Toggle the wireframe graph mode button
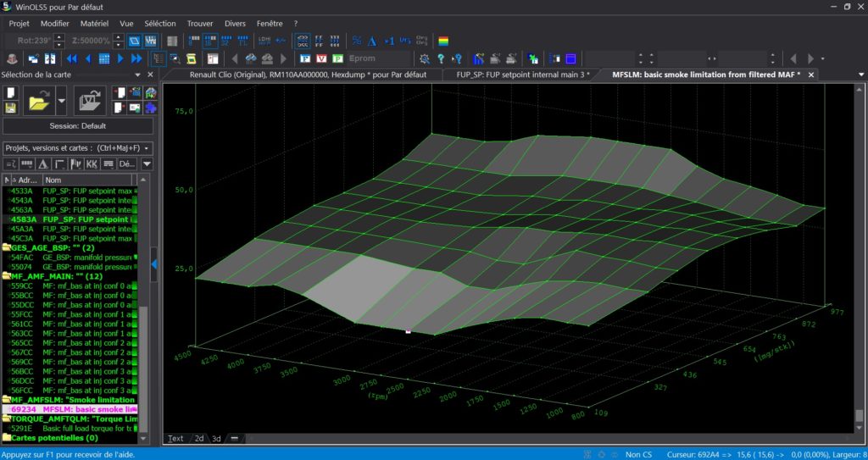Viewport: 868px width, 460px height. tap(151, 41)
